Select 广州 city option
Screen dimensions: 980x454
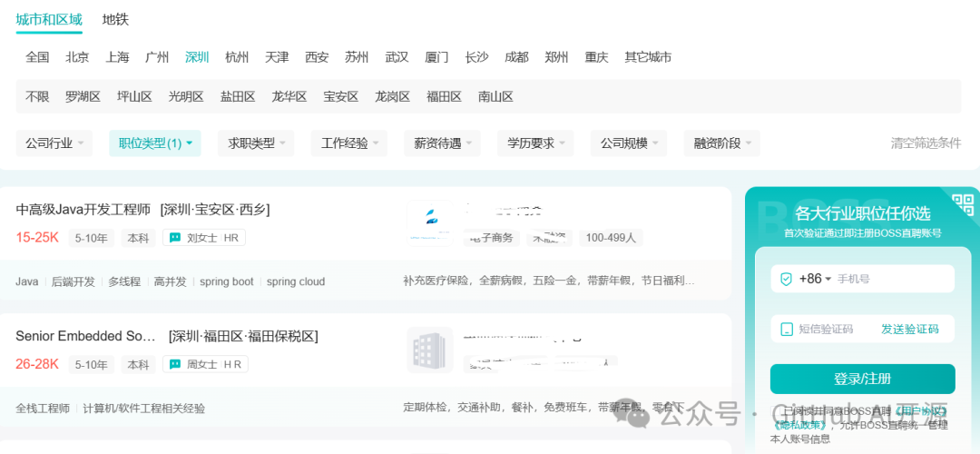pos(157,57)
